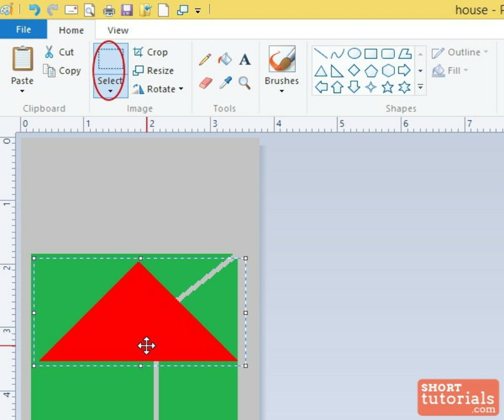Viewport: 504px width, 420px height.
Task: Open the File menu
Action: tap(24, 30)
